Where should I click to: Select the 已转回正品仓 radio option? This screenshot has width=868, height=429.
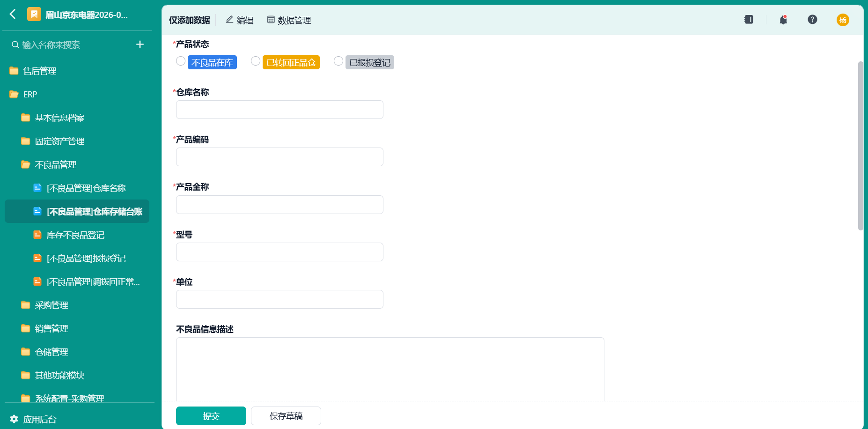(x=256, y=61)
